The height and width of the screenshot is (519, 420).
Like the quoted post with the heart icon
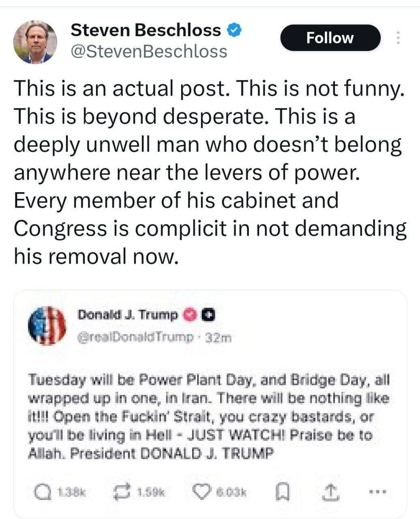click(202, 492)
